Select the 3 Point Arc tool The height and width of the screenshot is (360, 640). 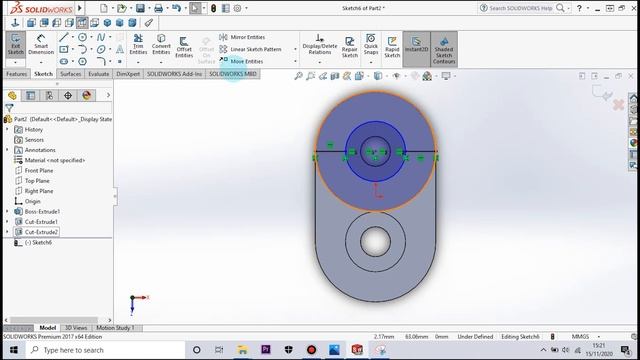[82, 49]
